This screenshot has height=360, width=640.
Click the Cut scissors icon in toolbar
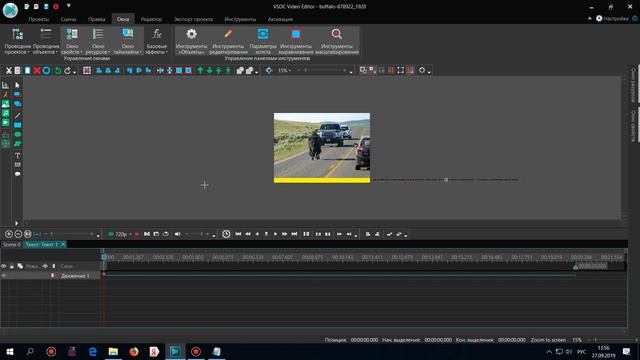[9, 71]
